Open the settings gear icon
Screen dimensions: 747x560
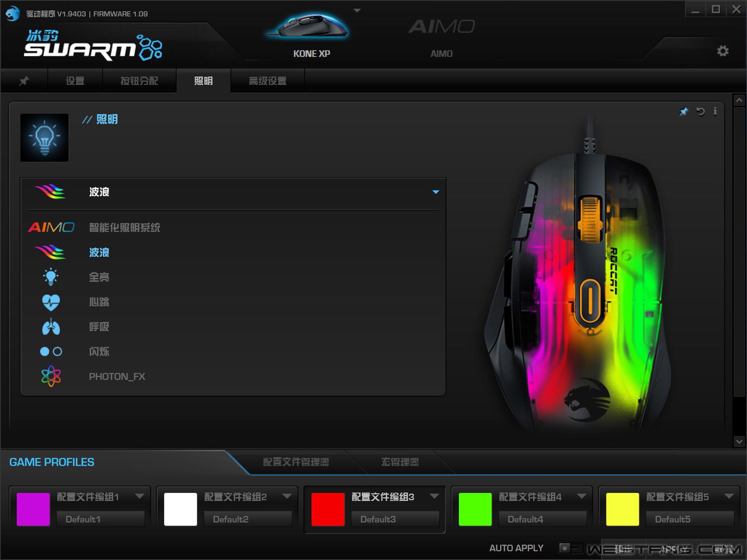tap(723, 51)
